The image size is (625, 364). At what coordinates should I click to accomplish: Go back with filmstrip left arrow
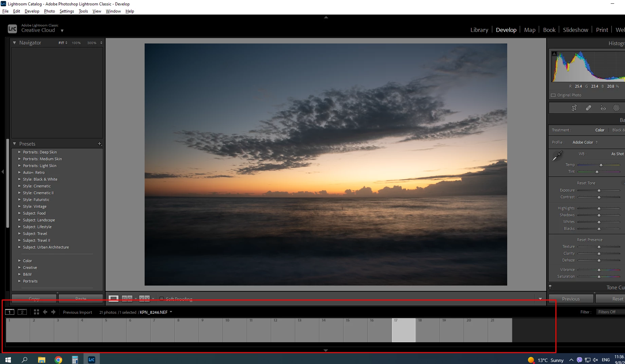pyautogui.click(x=45, y=312)
